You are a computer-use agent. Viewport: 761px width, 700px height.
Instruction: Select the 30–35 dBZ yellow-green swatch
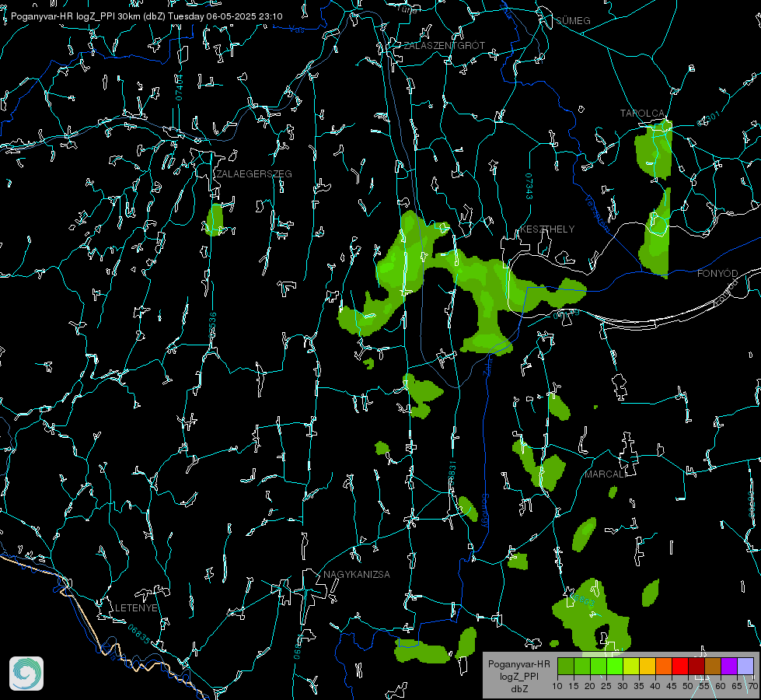(x=631, y=666)
